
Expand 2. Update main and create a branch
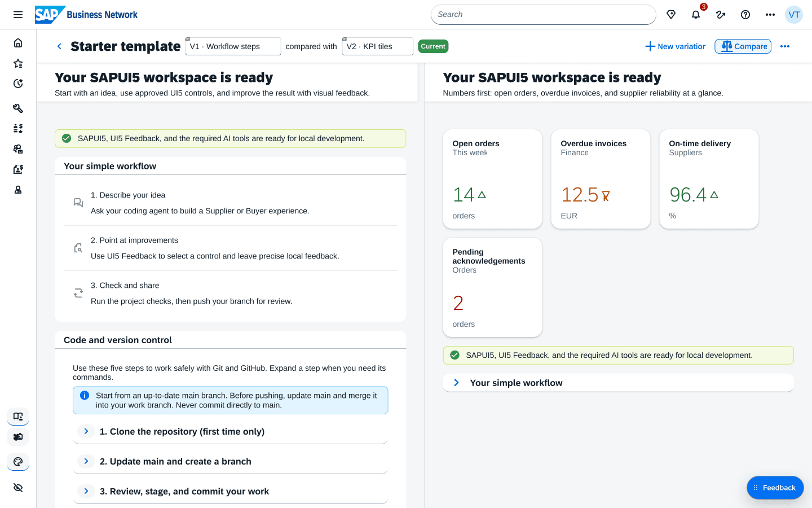231,461
